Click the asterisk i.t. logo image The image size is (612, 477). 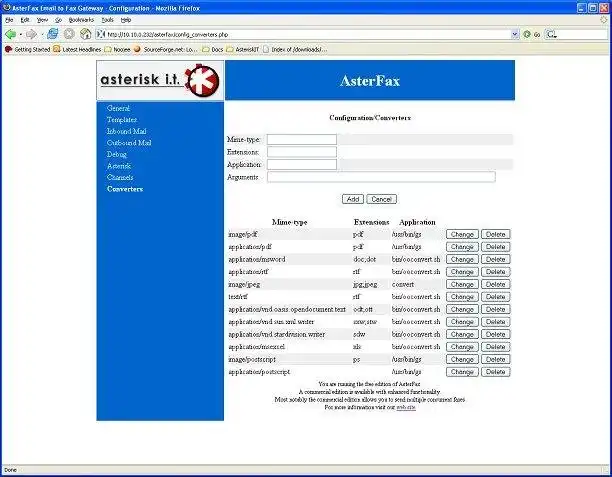(x=160, y=80)
